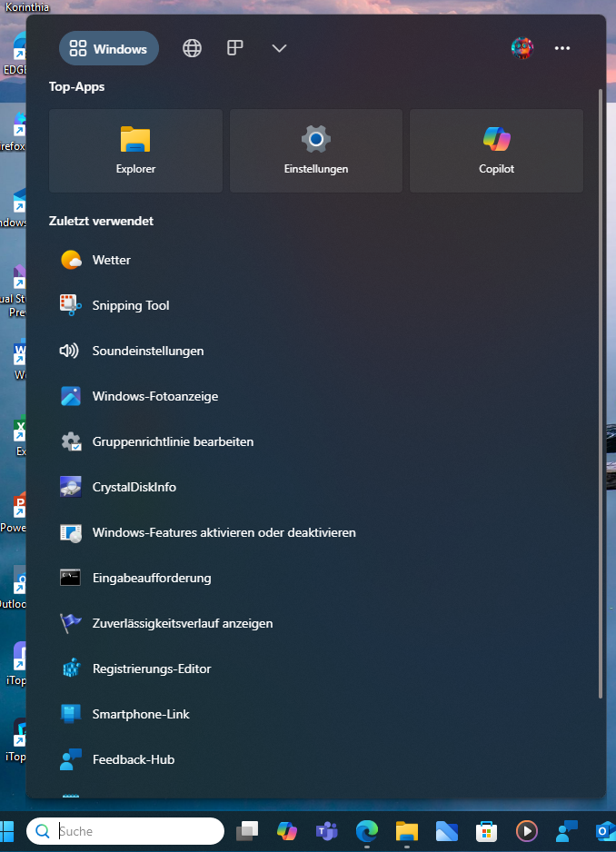Open the Wetter app from recent list
Image resolution: width=616 pixels, height=852 pixels.
point(111,261)
